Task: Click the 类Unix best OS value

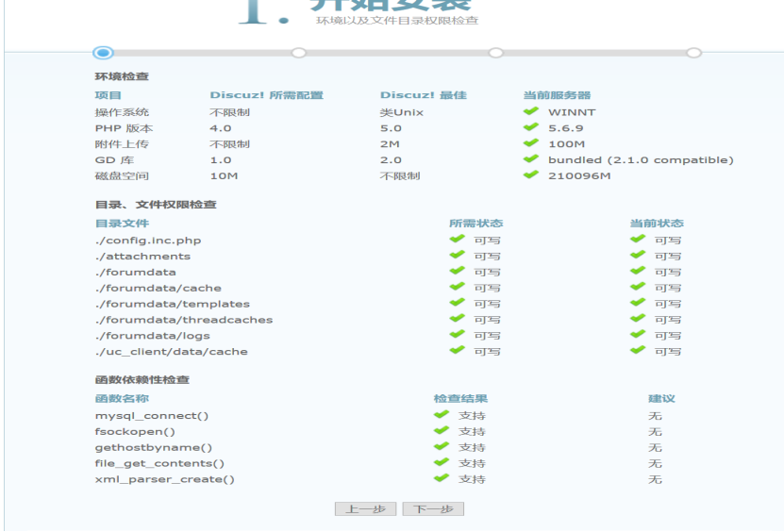Action: tap(402, 112)
